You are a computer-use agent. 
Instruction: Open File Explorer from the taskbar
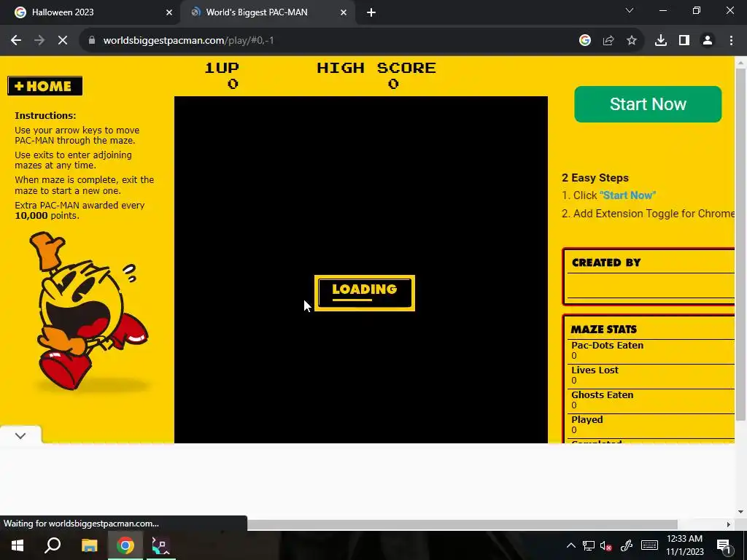89,545
